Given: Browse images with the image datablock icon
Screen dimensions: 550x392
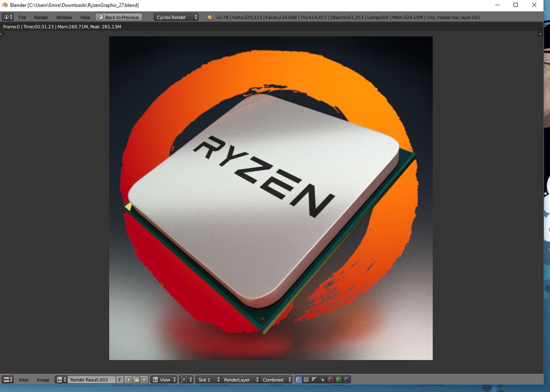Looking at the screenshot, I should pyautogui.click(x=61, y=379).
